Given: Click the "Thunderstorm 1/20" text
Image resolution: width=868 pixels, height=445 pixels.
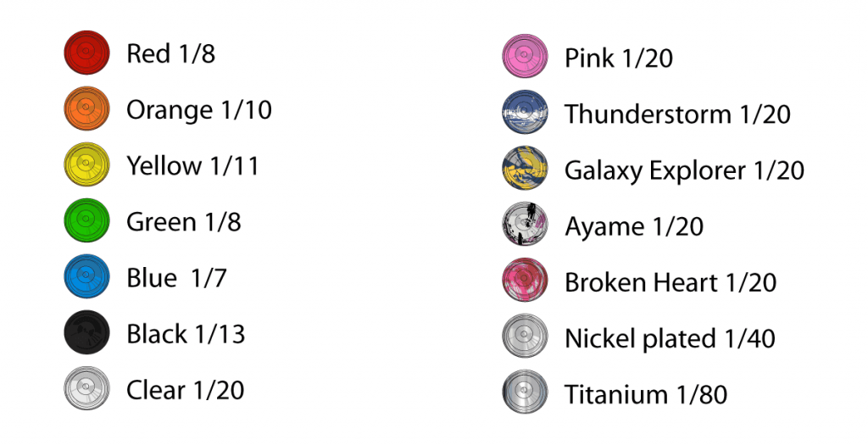Looking at the screenshot, I should pyautogui.click(x=677, y=114).
